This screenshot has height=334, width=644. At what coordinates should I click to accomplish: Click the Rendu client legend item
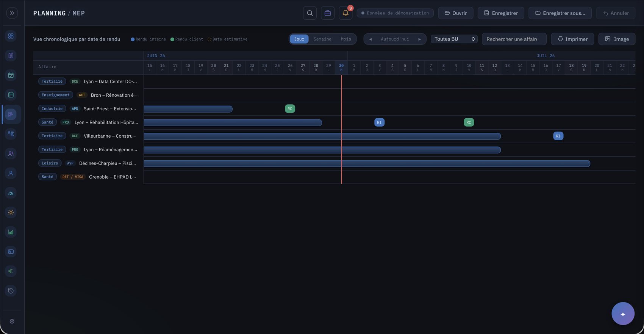tap(187, 39)
